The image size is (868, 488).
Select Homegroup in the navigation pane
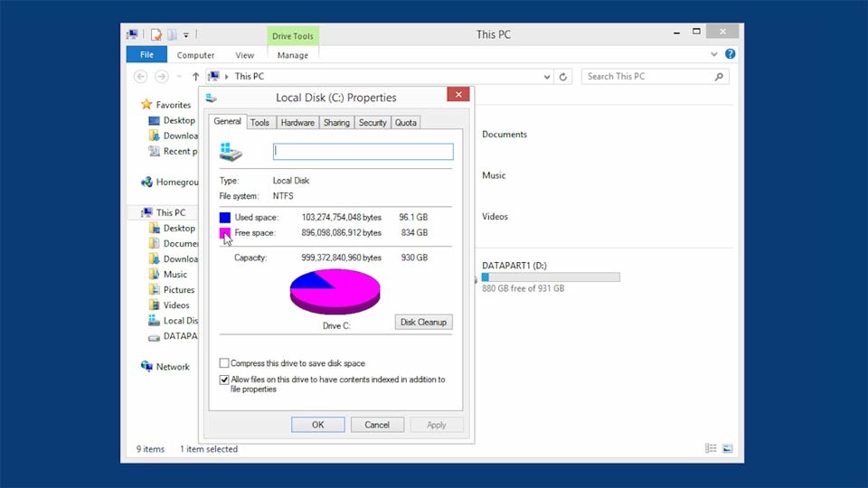[x=169, y=182]
